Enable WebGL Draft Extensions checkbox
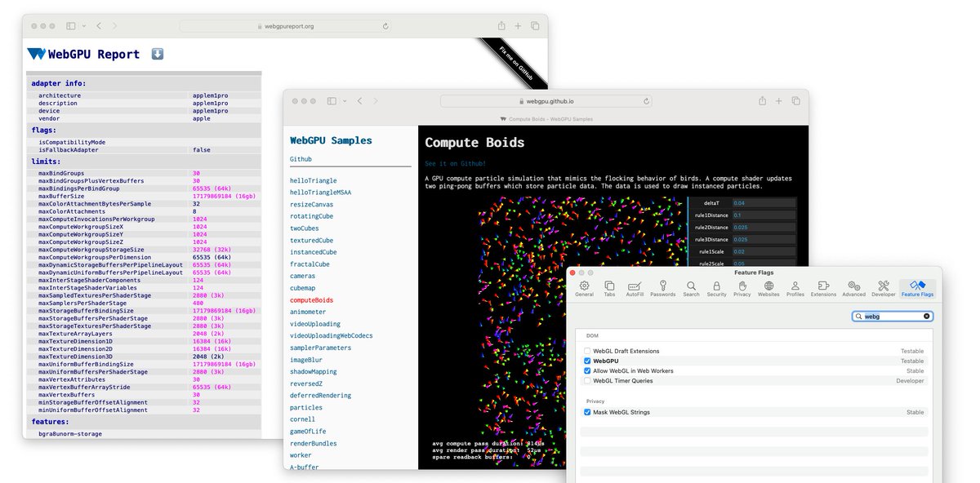980x483 pixels. pos(587,351)
